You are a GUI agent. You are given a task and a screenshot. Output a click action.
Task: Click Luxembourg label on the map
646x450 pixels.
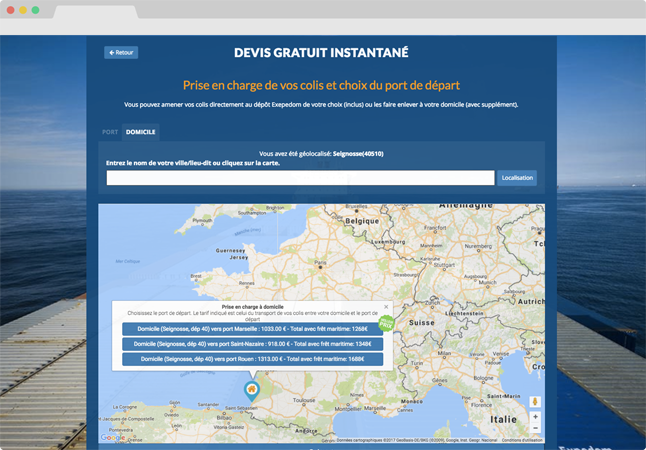point(388,242)
